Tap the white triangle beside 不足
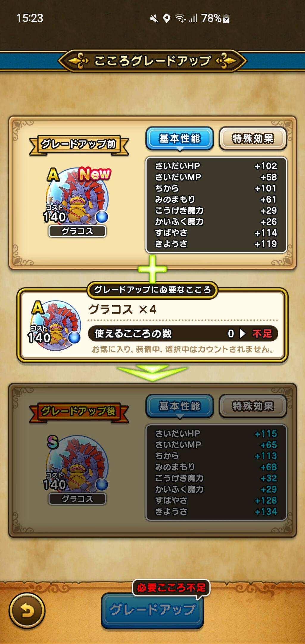Viewport: 305px width, 644px height. [242, 333]
